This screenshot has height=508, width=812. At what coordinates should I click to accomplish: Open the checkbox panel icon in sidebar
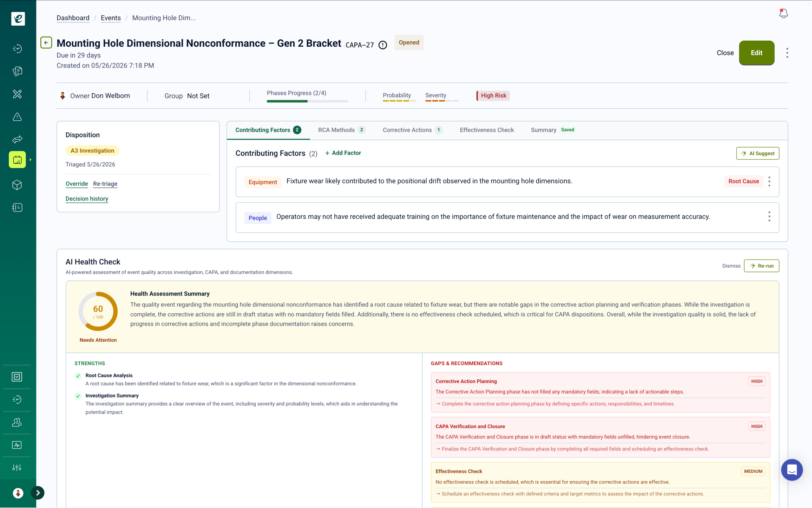(17, 377)
